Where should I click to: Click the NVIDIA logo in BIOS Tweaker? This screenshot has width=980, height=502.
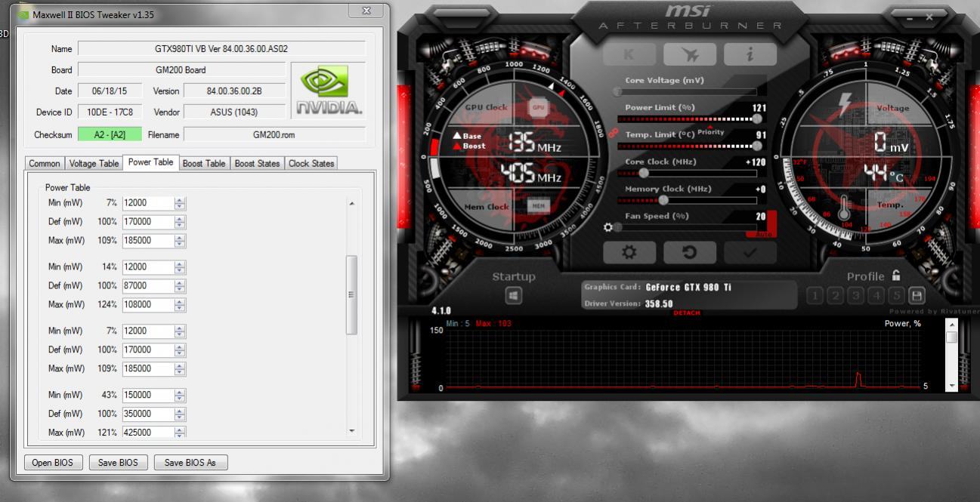(329, 91)
